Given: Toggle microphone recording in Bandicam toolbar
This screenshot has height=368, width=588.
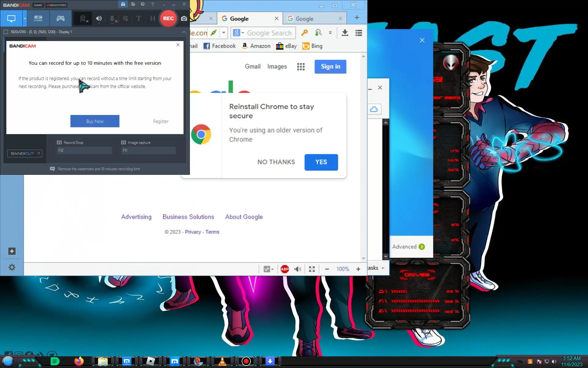Looking at the screenshot, I should pos(112,19).
